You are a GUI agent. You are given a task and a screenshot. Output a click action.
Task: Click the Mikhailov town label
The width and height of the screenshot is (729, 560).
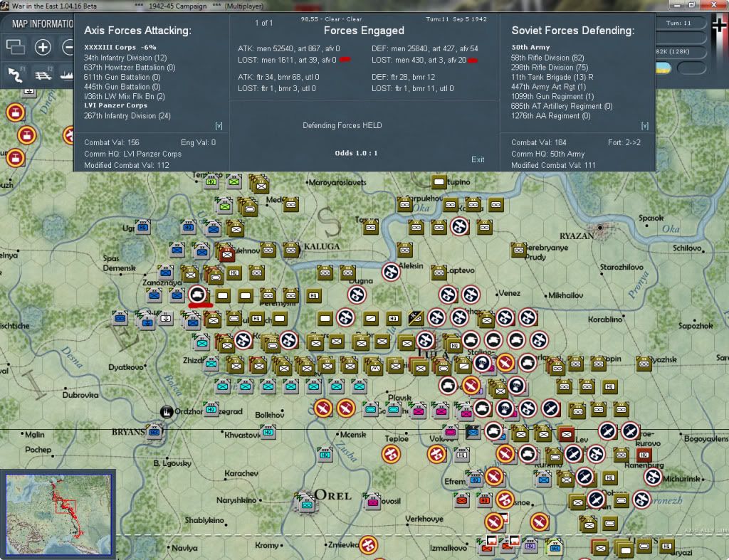tap(565, 295)
